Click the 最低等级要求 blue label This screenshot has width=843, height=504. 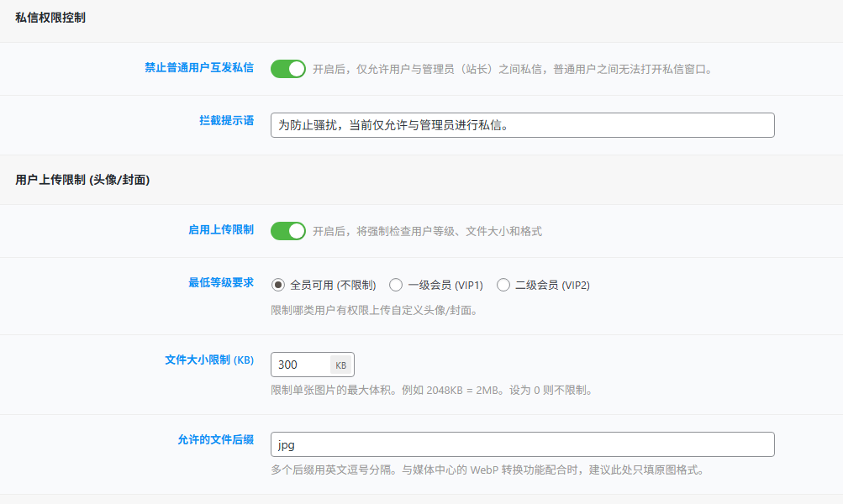point(220,283)
